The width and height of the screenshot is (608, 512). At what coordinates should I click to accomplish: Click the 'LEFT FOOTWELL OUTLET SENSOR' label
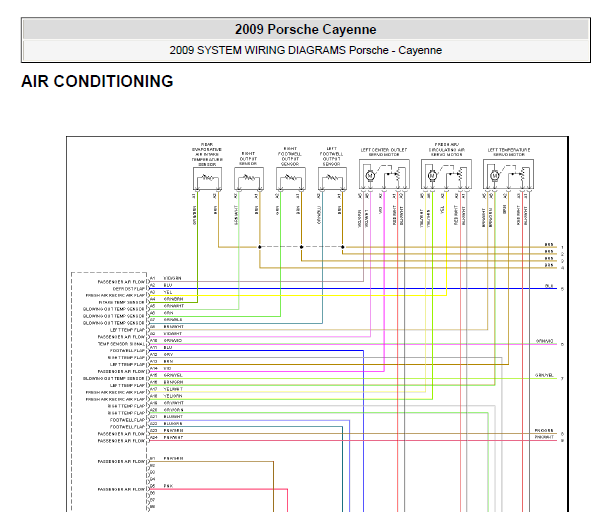pos(332,156)
